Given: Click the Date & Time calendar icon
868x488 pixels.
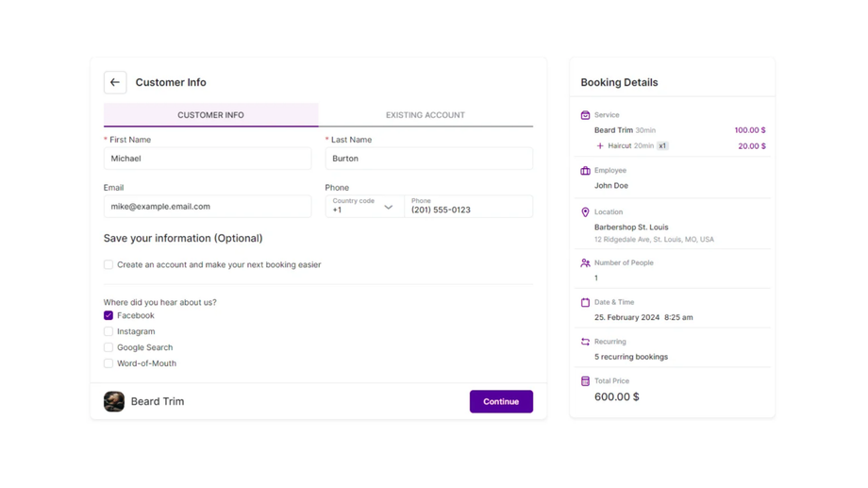Looking at the screenshot, I should (585, 303).
